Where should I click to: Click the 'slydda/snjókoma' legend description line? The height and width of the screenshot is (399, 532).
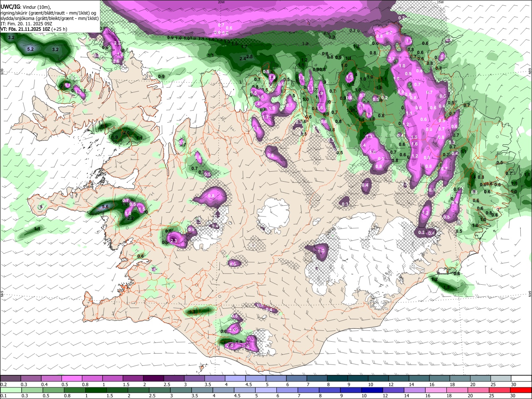coord(50,18)
